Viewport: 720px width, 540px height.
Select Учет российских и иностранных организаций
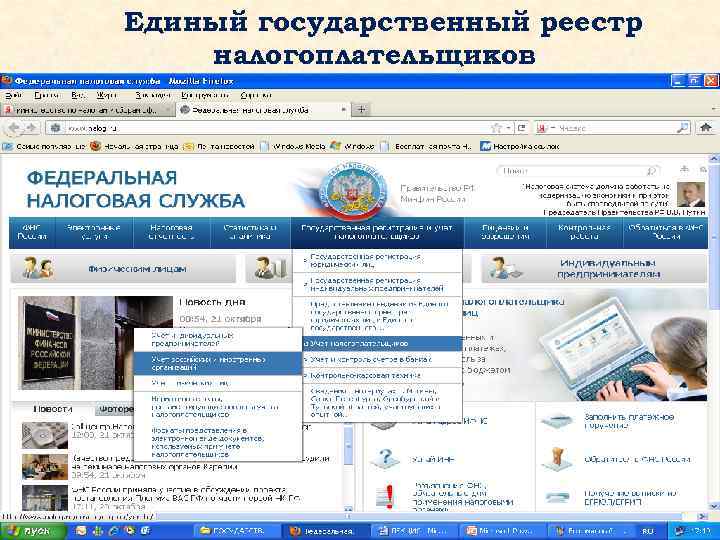tap(218, 364)
